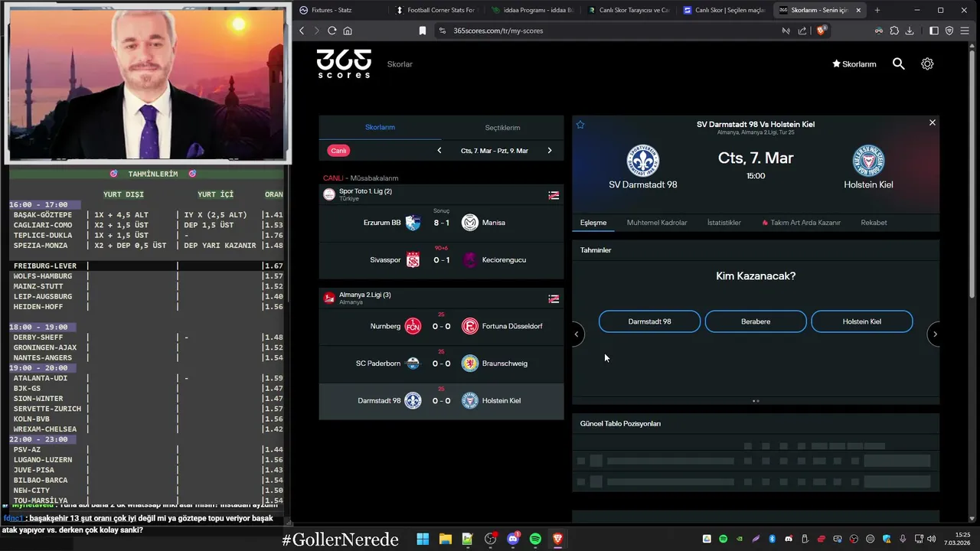980x551 pixels.
Task: Click the browser back arrow
Action: 302,31
